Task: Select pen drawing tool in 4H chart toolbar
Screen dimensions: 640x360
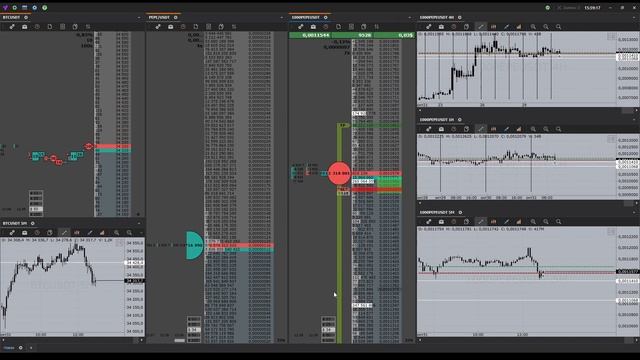Action: point(507,27)
